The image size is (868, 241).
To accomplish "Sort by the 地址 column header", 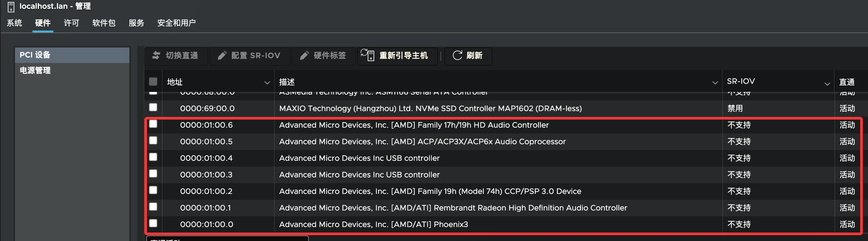I will [175, 82].
